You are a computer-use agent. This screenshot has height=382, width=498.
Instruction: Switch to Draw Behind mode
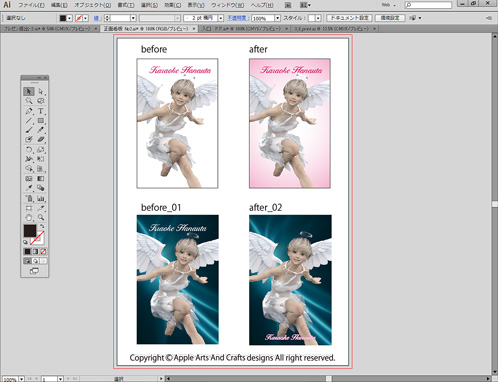pyautogui.click(x=35, y=261)
